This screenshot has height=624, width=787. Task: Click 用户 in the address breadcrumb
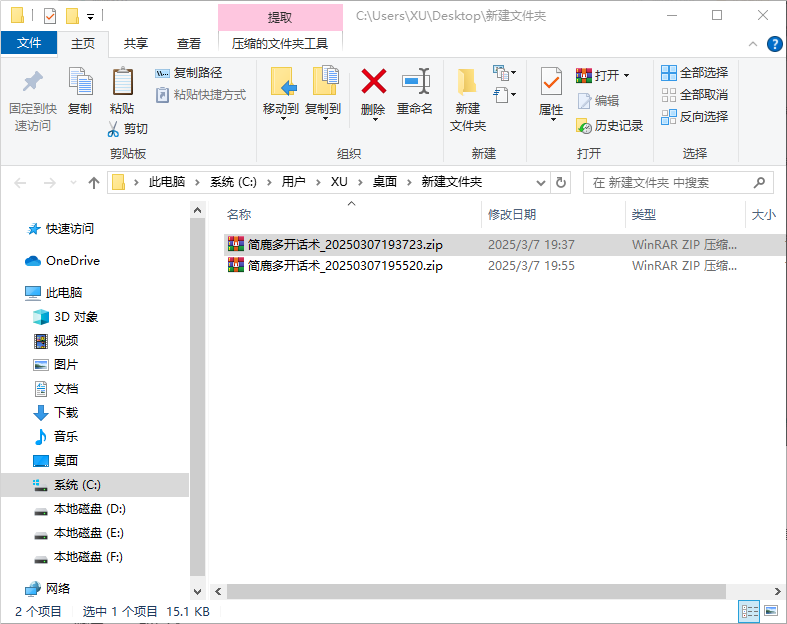[293, 182]
